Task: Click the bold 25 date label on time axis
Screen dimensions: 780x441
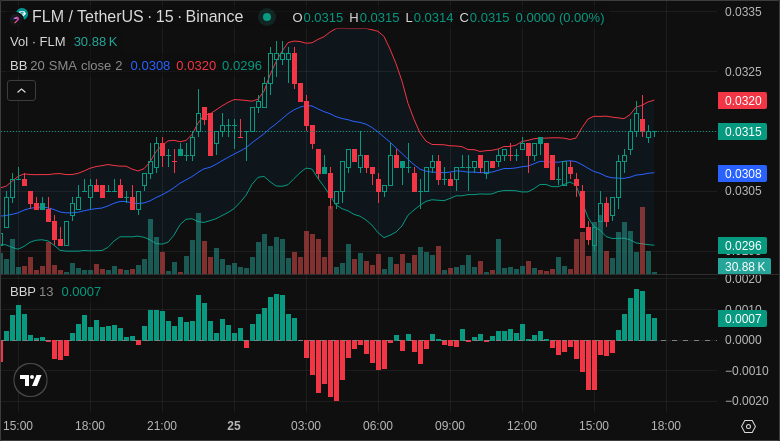Action: coord(234,426)
